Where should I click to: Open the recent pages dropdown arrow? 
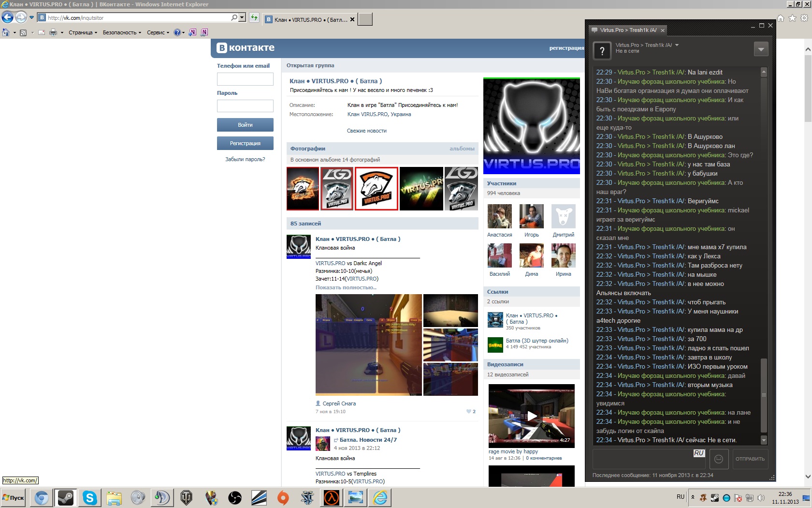32,17
